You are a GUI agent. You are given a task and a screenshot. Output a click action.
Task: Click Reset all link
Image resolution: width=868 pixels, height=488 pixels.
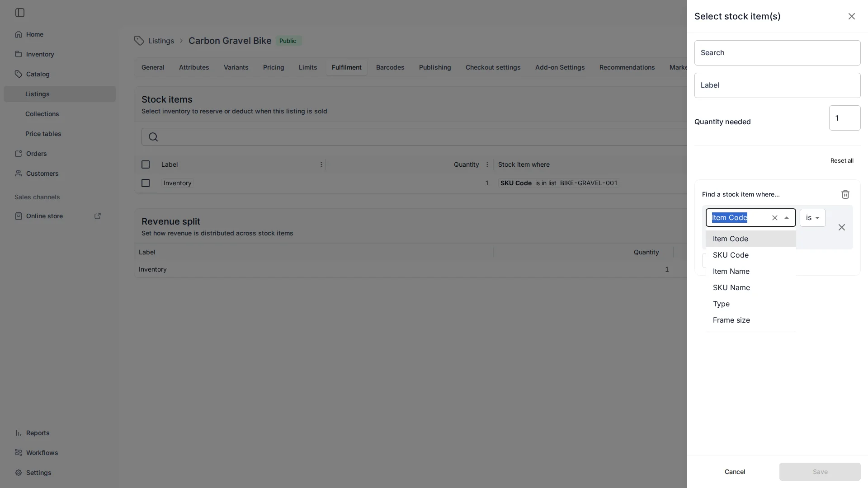click(x=842, y=161)
